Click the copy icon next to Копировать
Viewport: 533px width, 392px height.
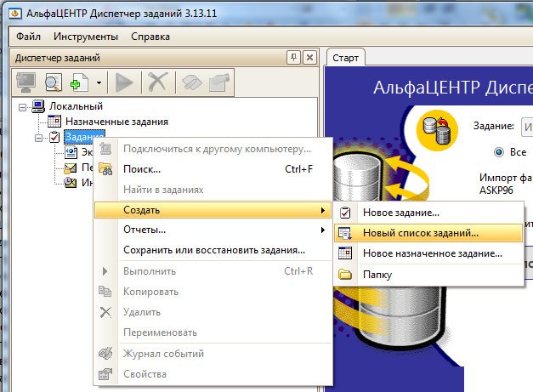105,292
